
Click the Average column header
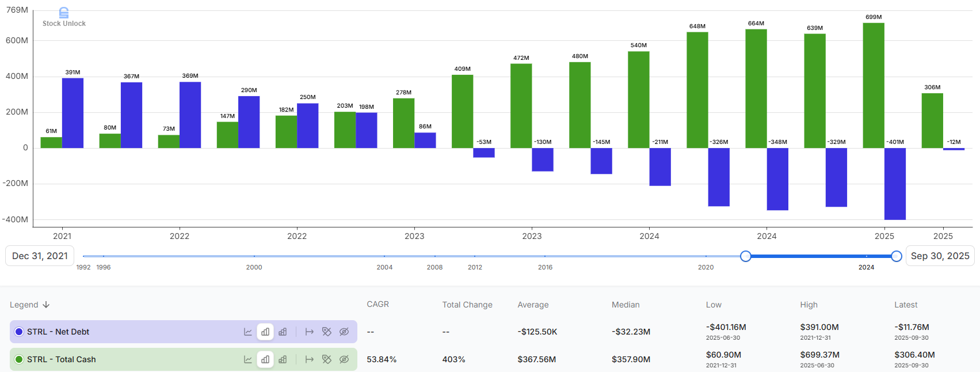[x=533, y=305]
